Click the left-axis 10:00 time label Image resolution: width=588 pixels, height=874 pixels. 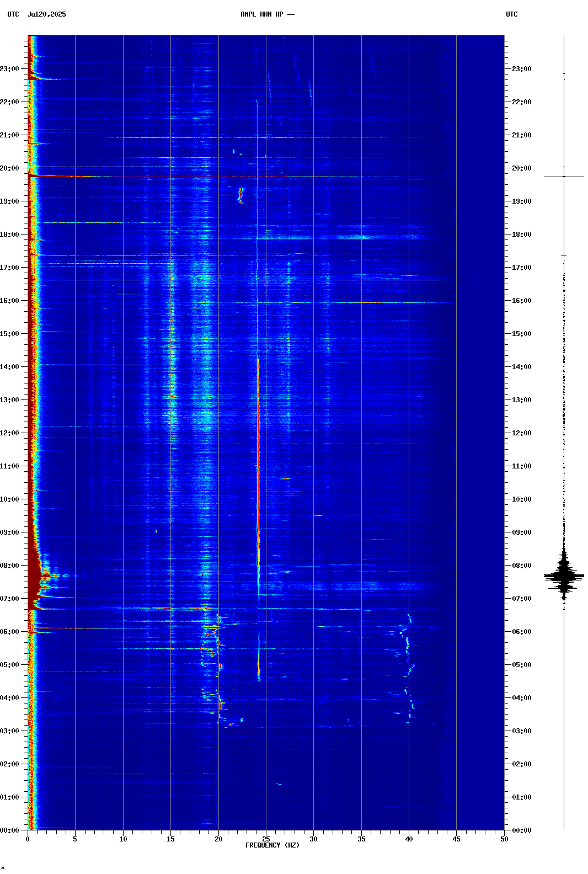tap(10, 499)
